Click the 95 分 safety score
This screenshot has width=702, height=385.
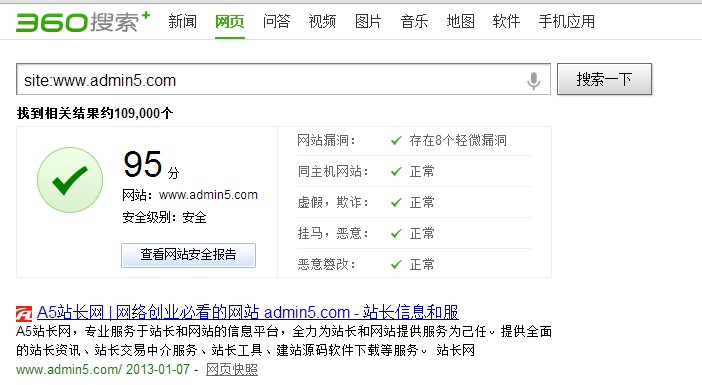pos(151,165)
